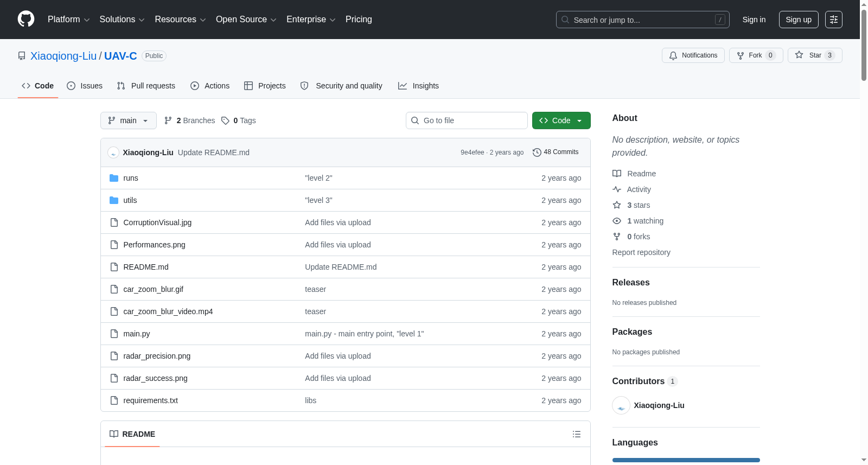Open the Issues tab
This screenshot has width=868, height=465.
click(x=85, y=86)
